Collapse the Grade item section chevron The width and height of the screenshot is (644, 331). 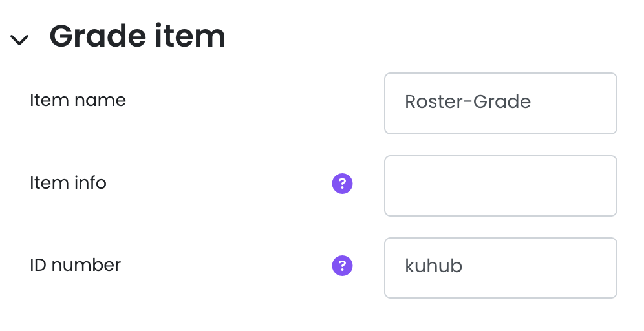click(x=19, y=40)
